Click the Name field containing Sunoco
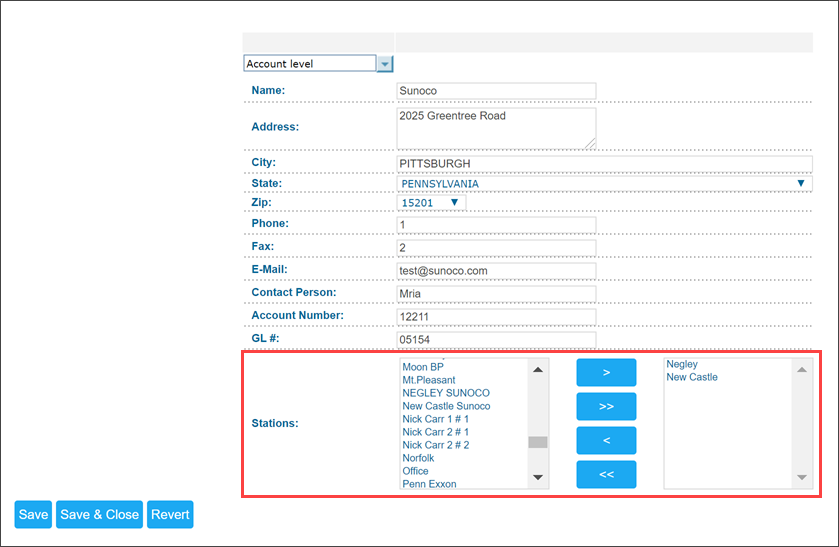The image size is (839, 547). click(496, 91)
